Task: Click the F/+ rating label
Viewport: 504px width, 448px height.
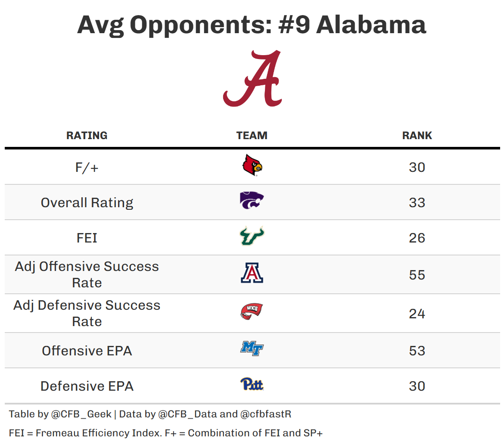Action: pos(87,168)
